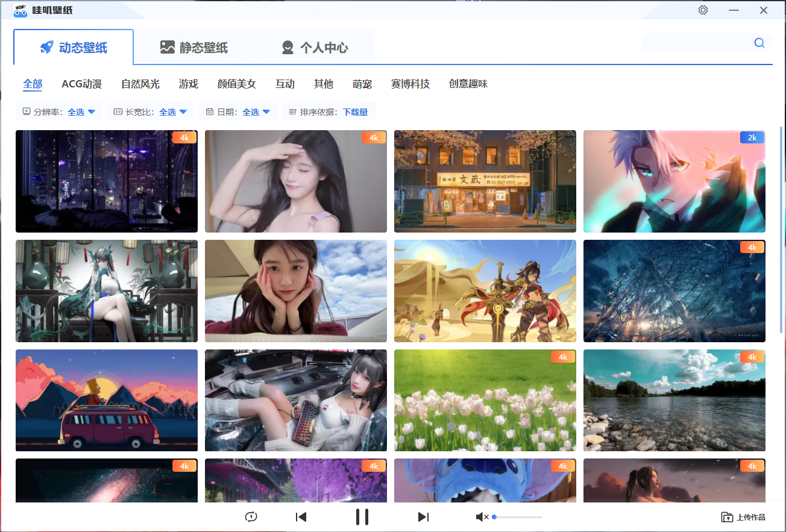Change 排序依据 sort from 下载量

point(329,111)
